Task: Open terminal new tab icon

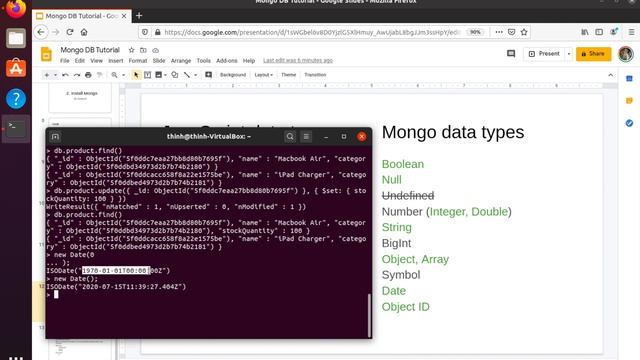Action: (x=56, y=137)
